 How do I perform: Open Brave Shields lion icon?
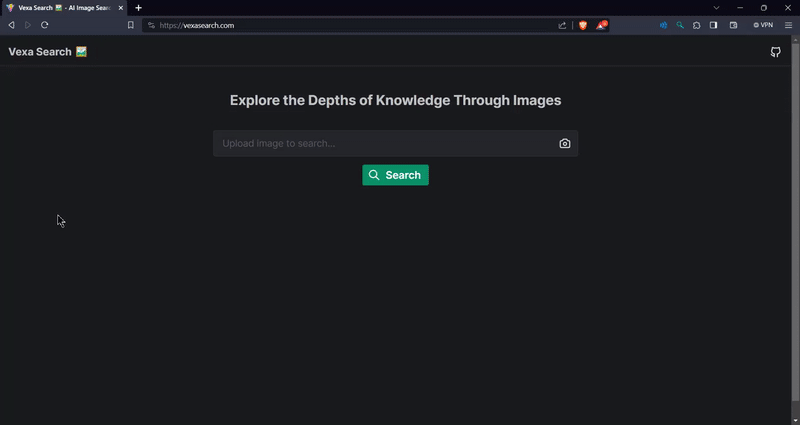(583, 25)
